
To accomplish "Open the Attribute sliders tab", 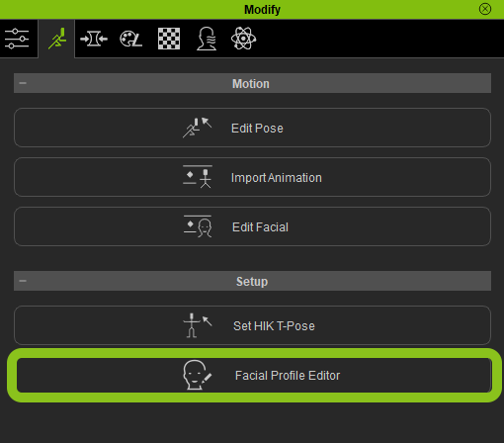I will [x=17, y=39].
